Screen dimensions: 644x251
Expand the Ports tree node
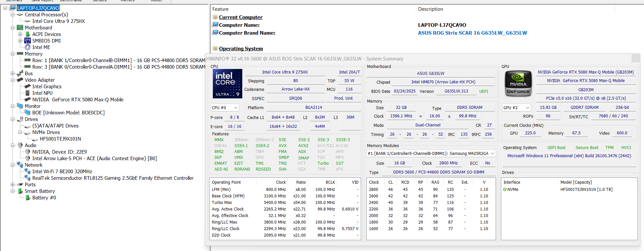tap(12, 184)
